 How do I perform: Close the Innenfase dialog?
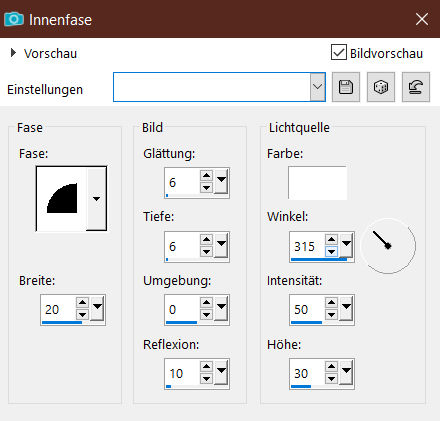[422, 19]
